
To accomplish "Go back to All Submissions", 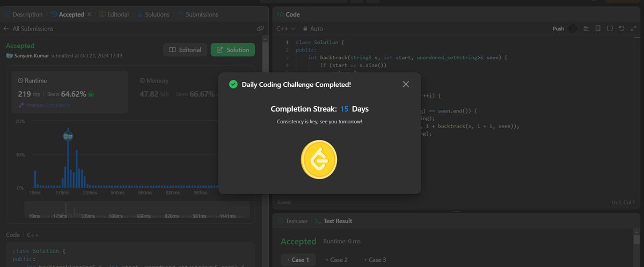I will pos(28,28).
